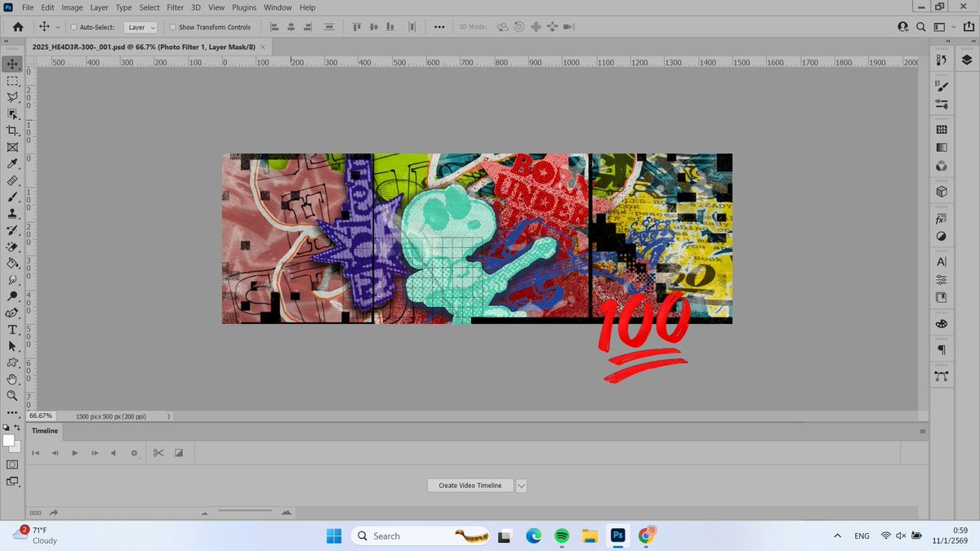Open the Timeline panel flyout menu
Screen dimensions: 980x551
pyautogui.click(x=923, y=431)
